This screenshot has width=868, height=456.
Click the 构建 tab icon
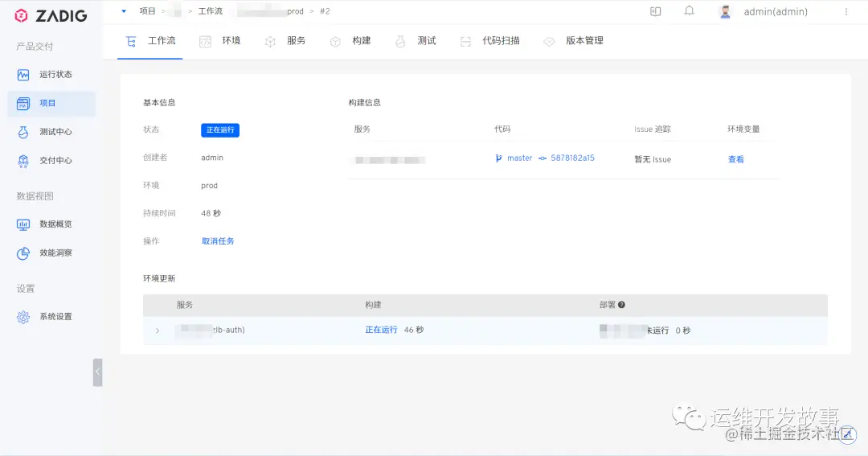click(335, 42)
